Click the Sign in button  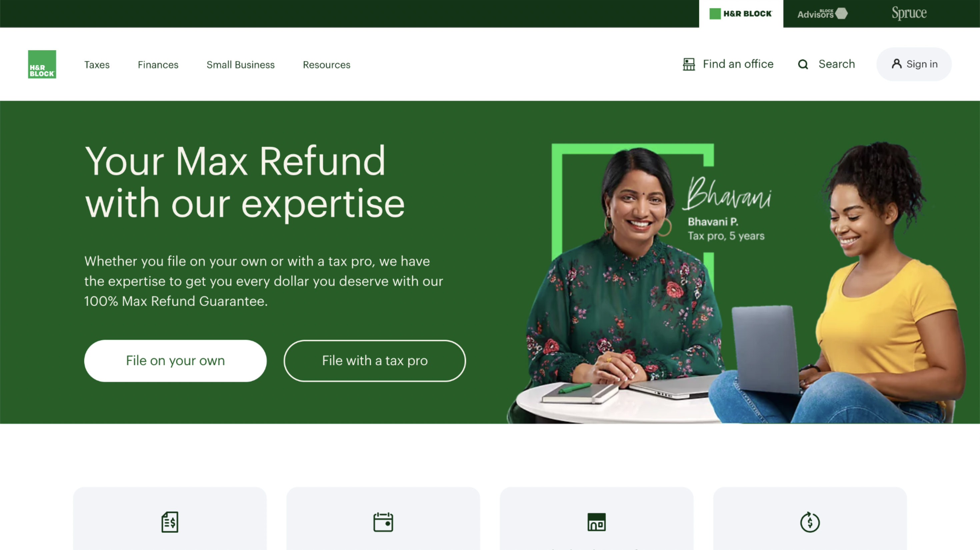click(914, 64)
